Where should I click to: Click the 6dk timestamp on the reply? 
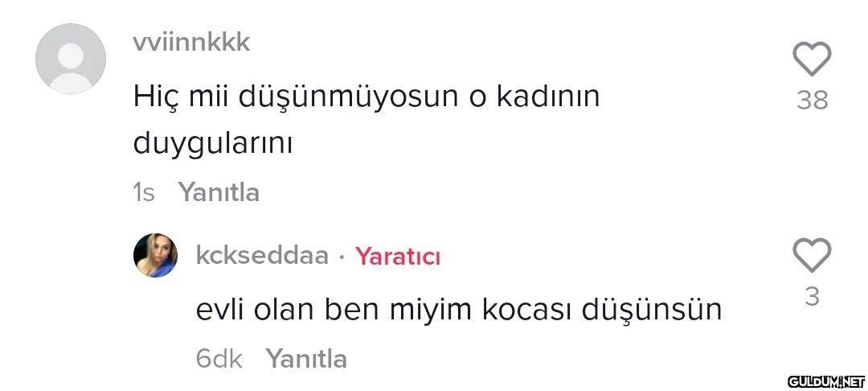pos(219,359)
